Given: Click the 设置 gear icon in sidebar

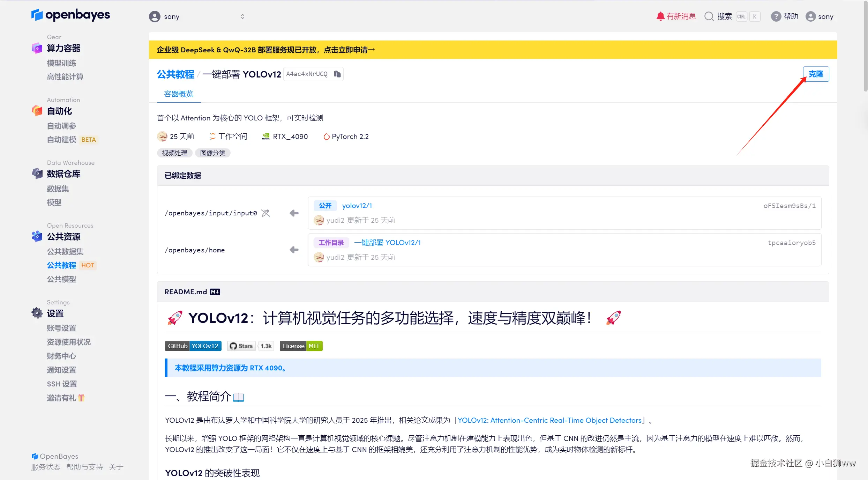Looking at the screenshot, I should [x=37, y=313].
